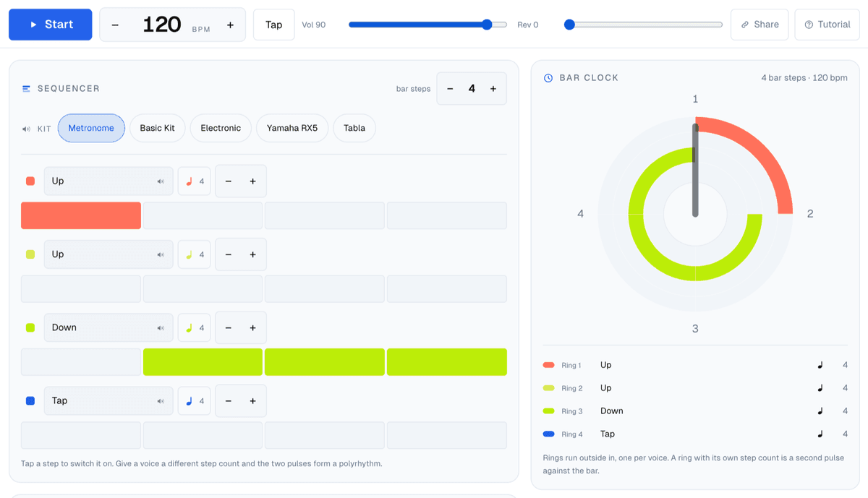This screenshot has width=868, height=498.
Task: Enable the first step of the Tap row
Action: tap(81, 436)
